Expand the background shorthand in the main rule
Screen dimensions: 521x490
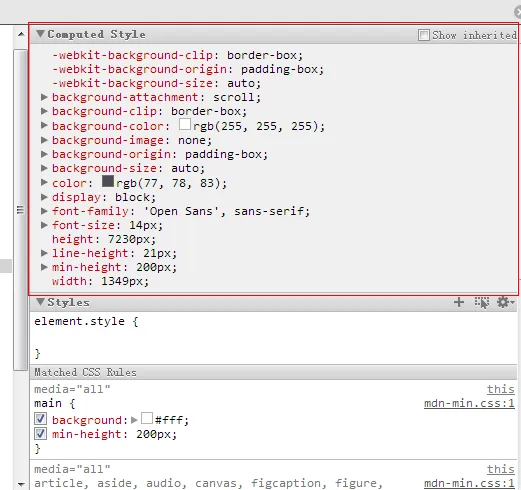coord(134,420)
